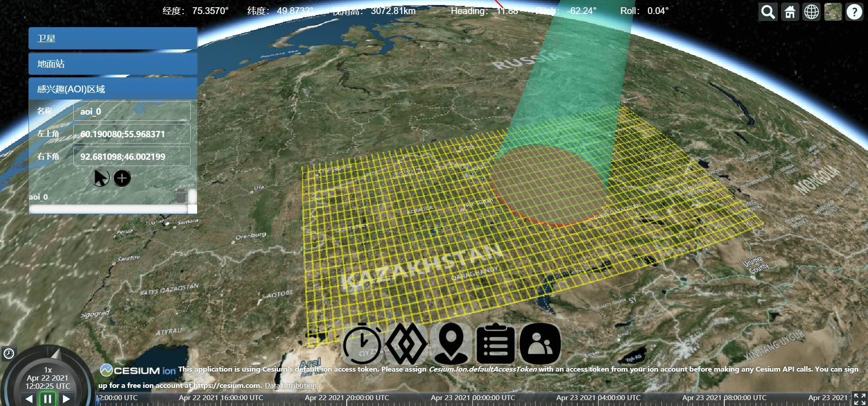
Task: Open the clipboard task list tool
Action: tap(495, 344)
